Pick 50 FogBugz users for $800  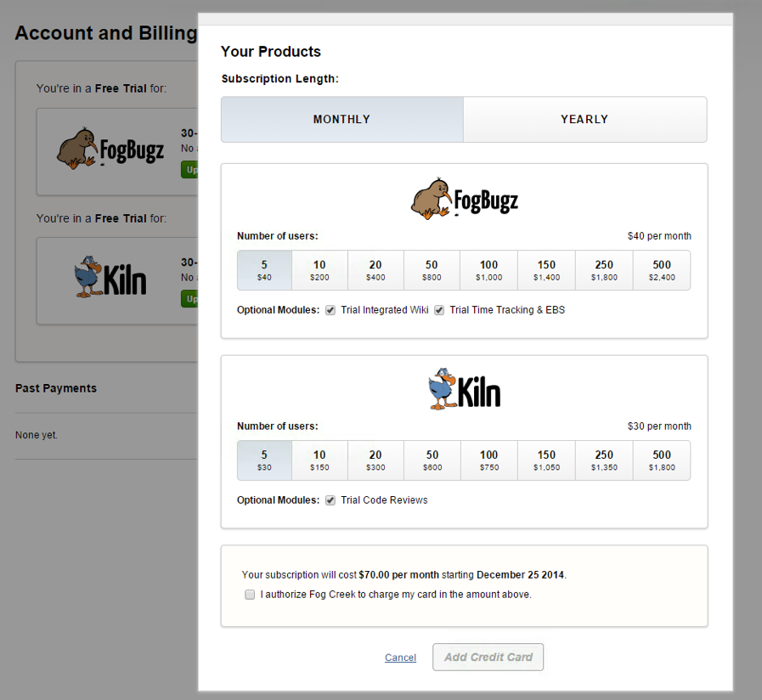(432, 270)
